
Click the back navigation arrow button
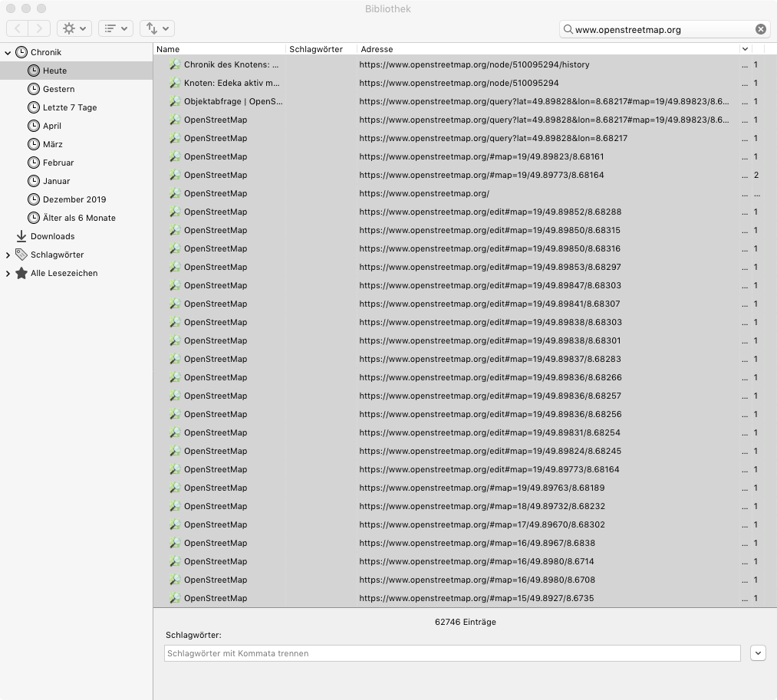(18, 28)
